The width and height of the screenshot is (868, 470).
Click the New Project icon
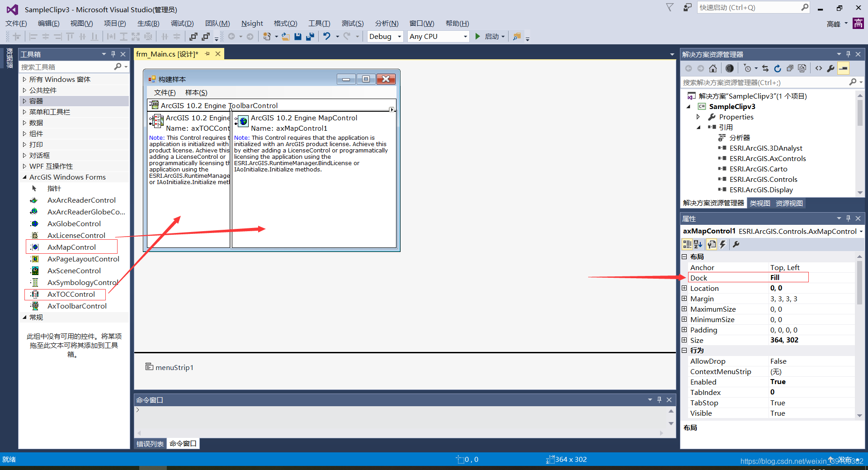pos(267,37)
